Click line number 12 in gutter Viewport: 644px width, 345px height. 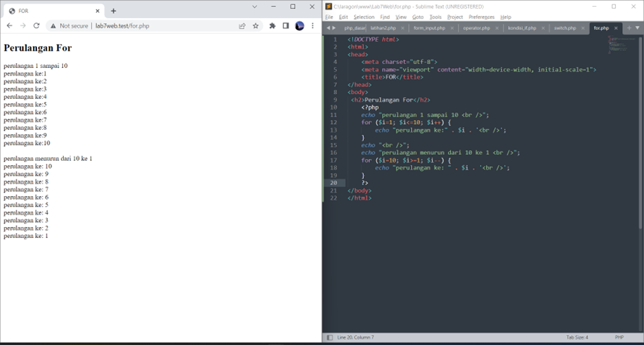click(333, 122)
